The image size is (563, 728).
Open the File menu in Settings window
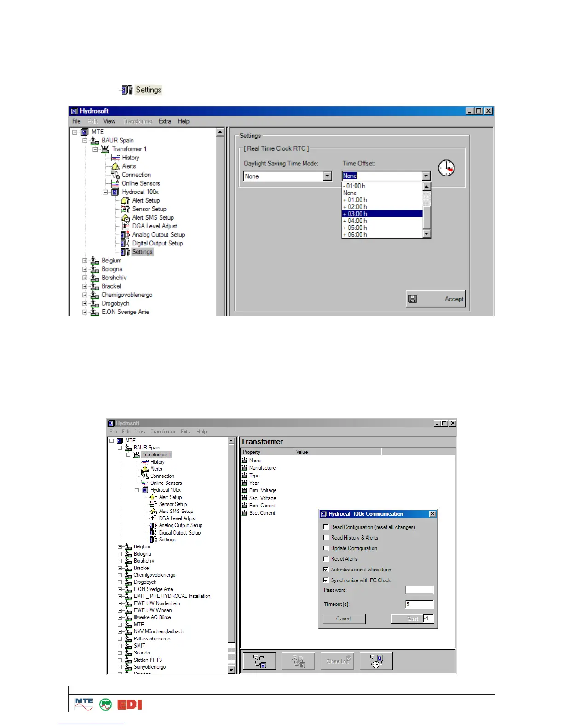tap(76, 121)
